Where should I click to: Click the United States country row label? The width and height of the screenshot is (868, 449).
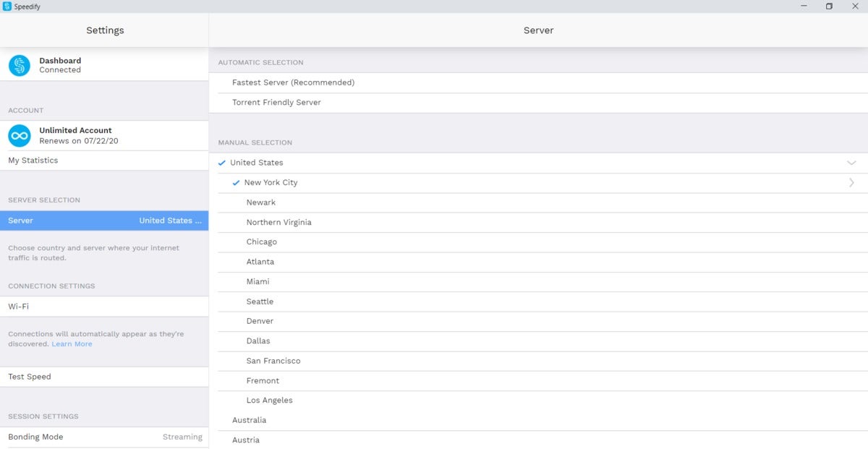257,163
